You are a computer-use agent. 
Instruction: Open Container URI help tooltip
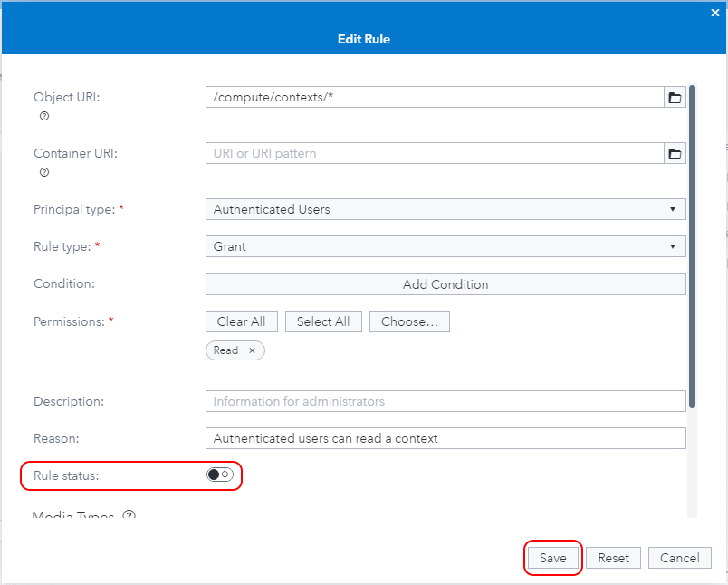pos(43,172)
